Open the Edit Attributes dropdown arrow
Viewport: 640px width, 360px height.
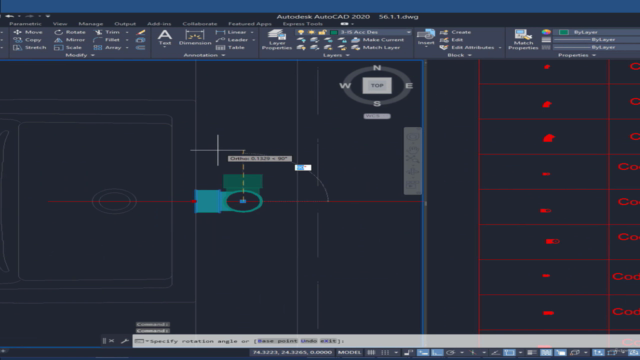tap(500, 47)
